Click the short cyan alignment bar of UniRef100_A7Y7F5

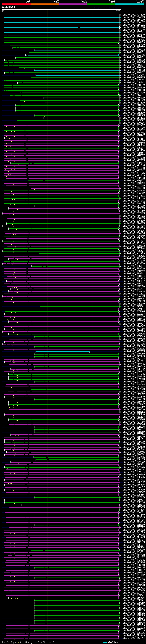[x=63, y=352]
